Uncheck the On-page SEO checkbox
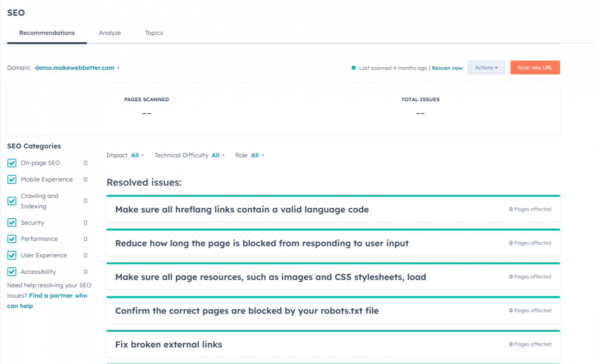The image size is (596, 364). (x=12, y=163)
